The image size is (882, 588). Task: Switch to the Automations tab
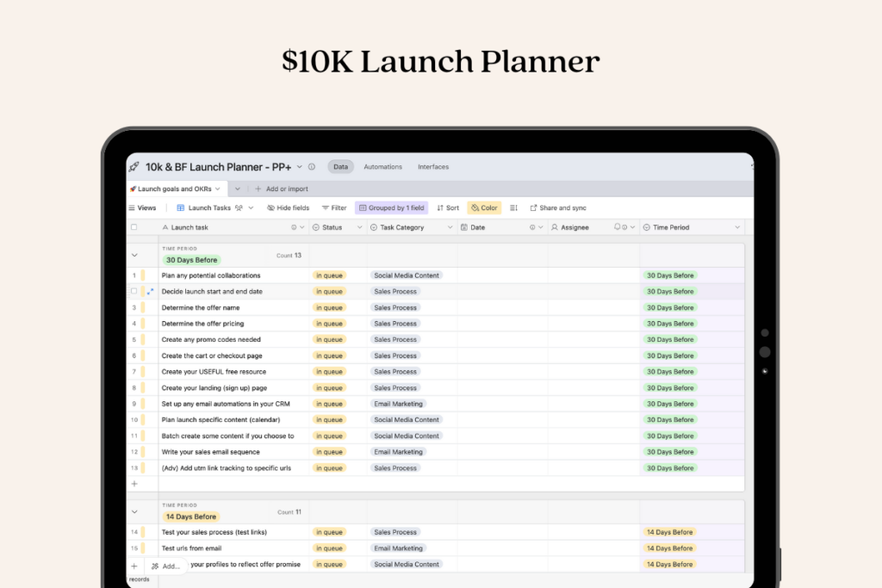(382, 167)
